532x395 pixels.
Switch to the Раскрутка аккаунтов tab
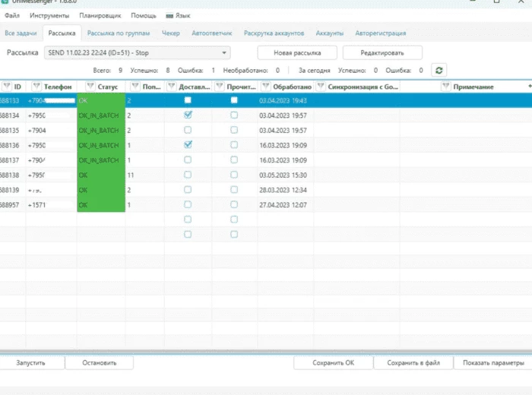(x=274, y=33)
